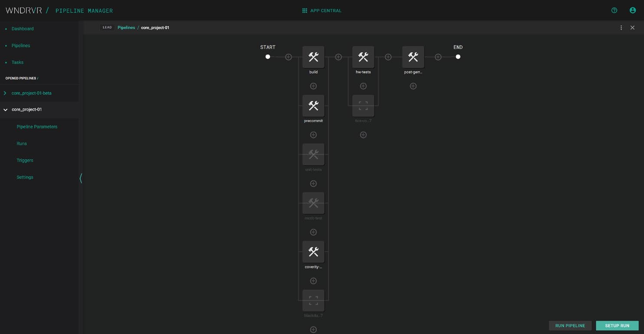644x334 pixels.
Task: Open the three-dot more options menu
Action: [x=621, y=28]
